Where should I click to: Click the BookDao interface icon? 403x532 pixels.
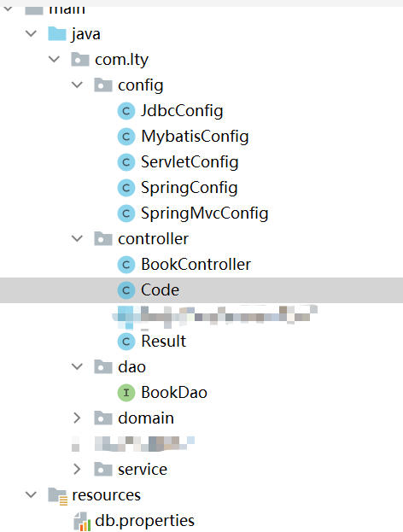click(x=126, y=393)
